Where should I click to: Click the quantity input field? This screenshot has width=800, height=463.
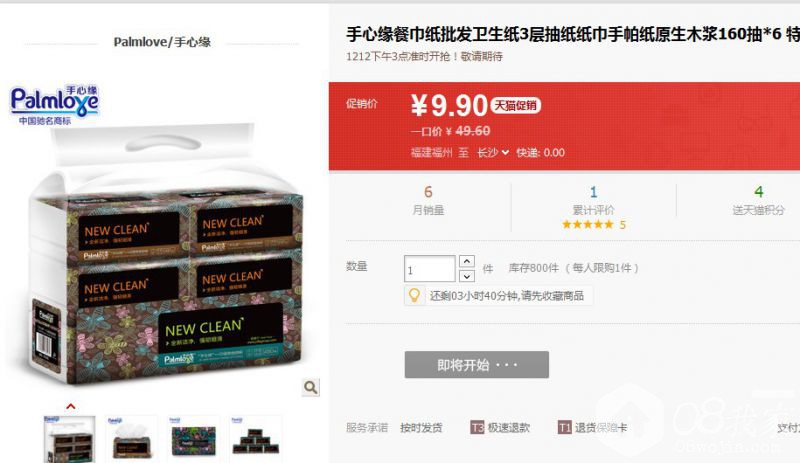coord(430,269)
